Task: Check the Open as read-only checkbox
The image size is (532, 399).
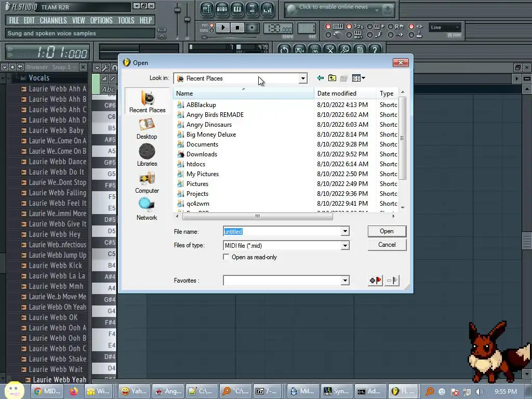Action: (x=226, y=257)
